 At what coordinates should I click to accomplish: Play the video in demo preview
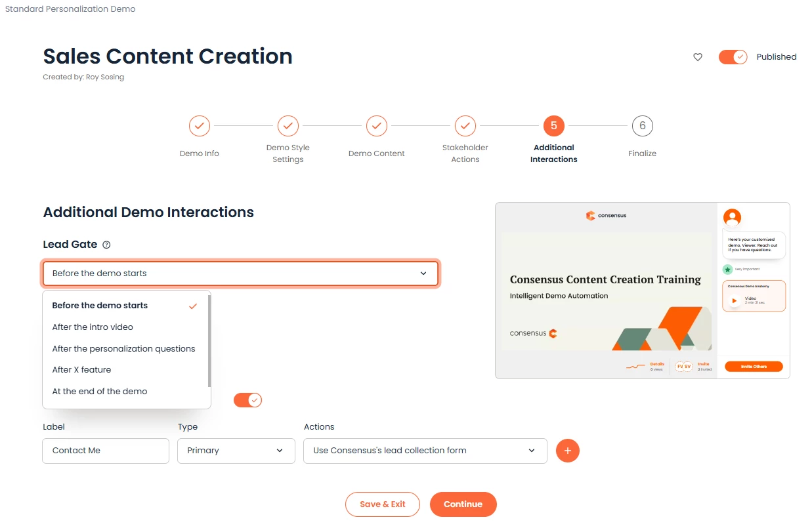(734, 300)
